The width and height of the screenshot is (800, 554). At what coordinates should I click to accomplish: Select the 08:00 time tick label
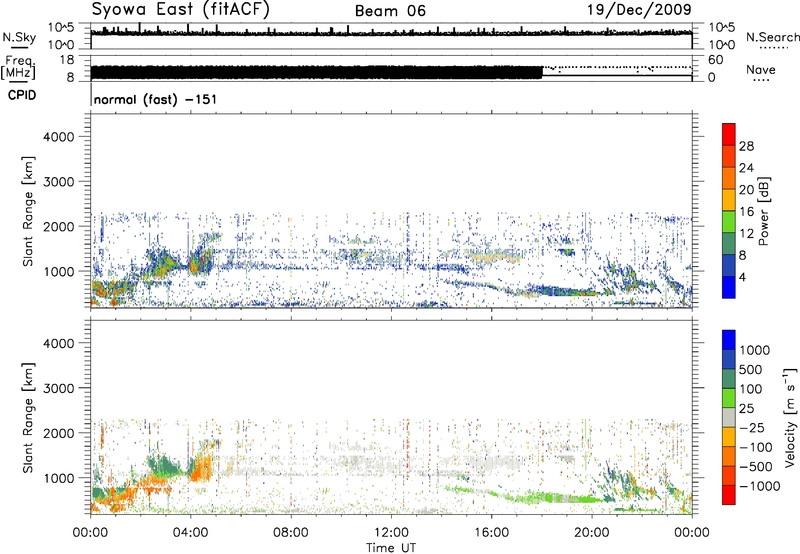pos(291,533)
